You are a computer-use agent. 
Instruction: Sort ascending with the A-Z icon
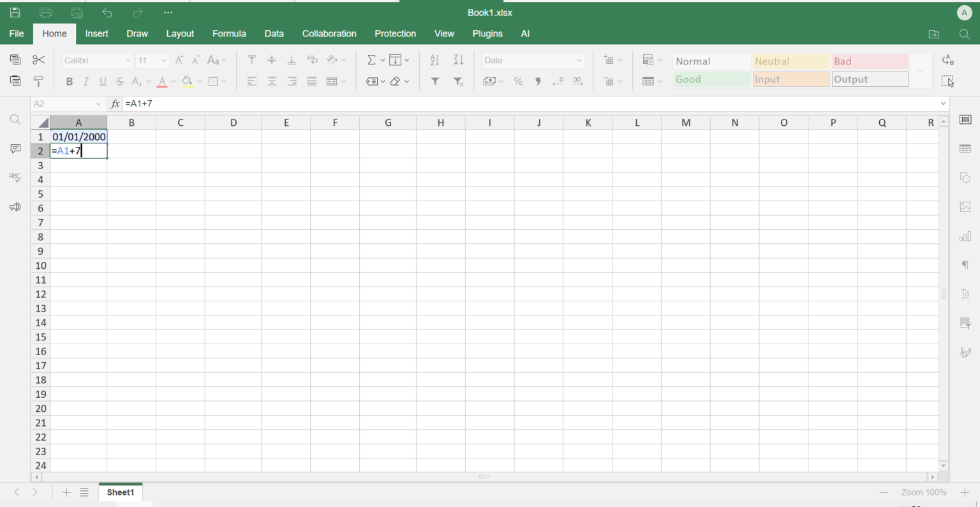(434, 59)
